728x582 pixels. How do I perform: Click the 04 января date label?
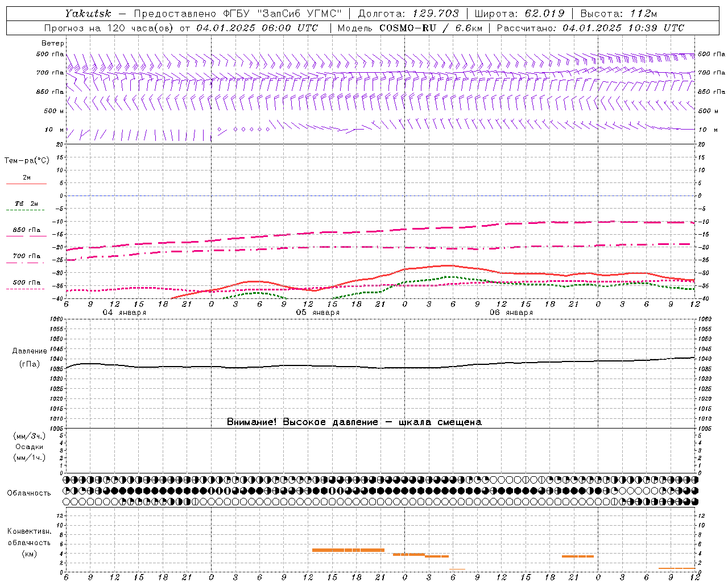point(124,313)
